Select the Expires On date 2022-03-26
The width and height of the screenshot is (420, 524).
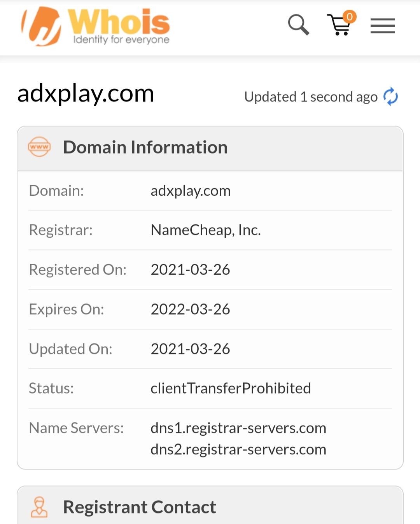[x=190, y=309]
